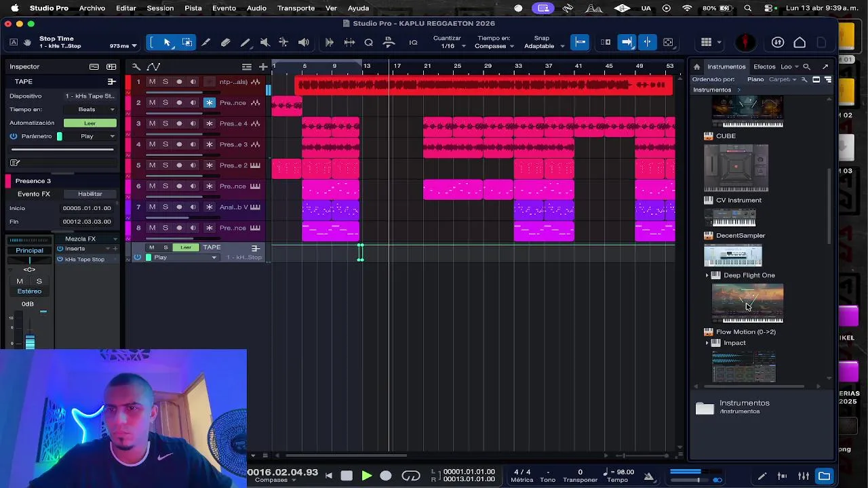Open the track list icon

[247, 66]
